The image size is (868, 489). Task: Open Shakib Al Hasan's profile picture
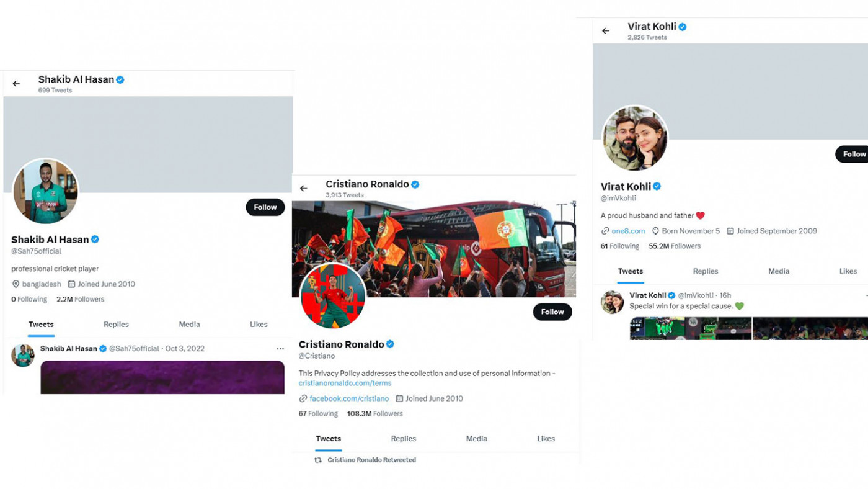[46, 191]
